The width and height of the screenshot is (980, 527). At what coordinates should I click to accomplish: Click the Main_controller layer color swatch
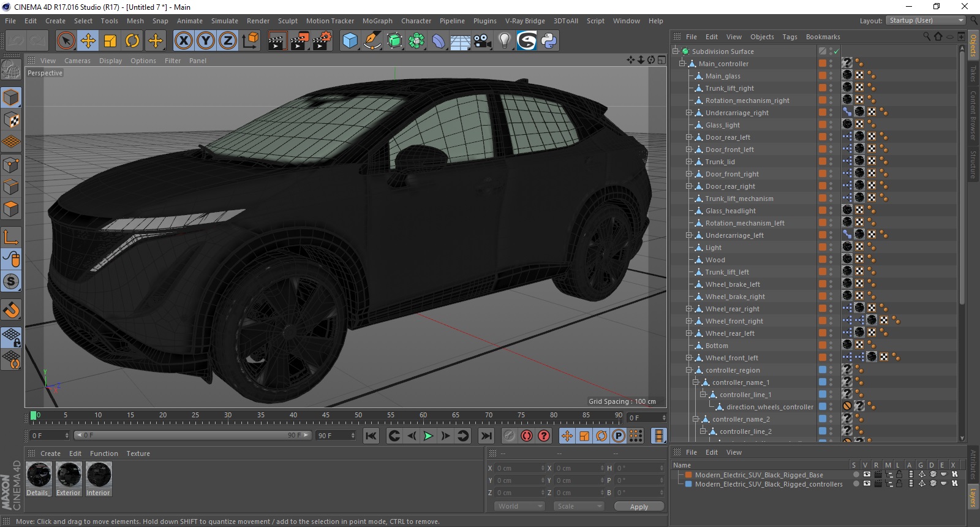tap(823, 64)
